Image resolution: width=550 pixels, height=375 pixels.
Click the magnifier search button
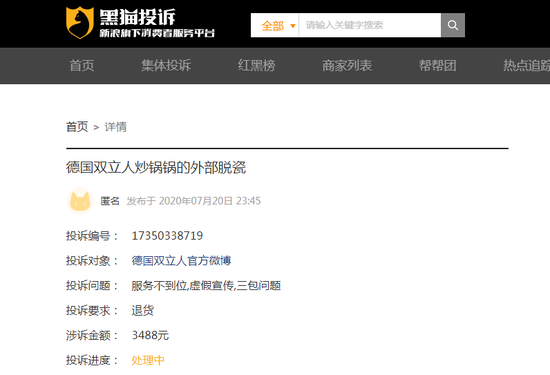(x=453, y=25)
